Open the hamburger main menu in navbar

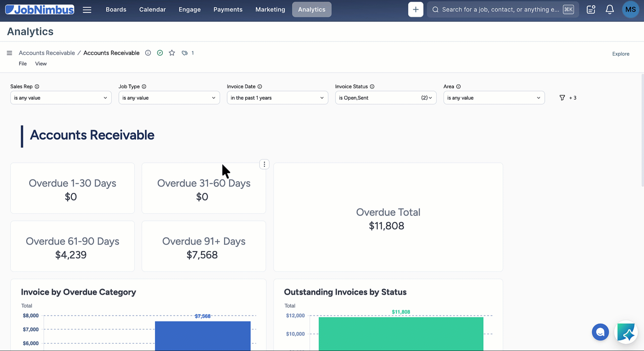pos(87,10)
